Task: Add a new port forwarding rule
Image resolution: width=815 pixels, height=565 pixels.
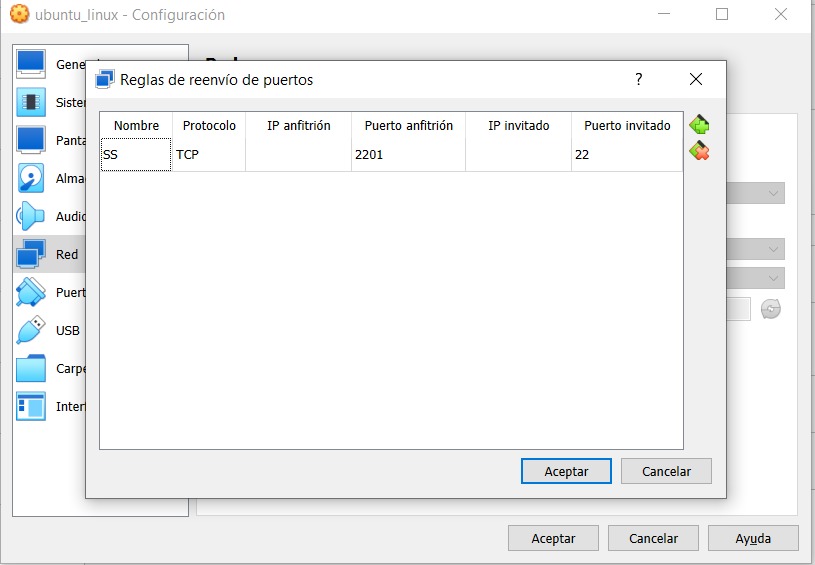Action: (699, 125)
